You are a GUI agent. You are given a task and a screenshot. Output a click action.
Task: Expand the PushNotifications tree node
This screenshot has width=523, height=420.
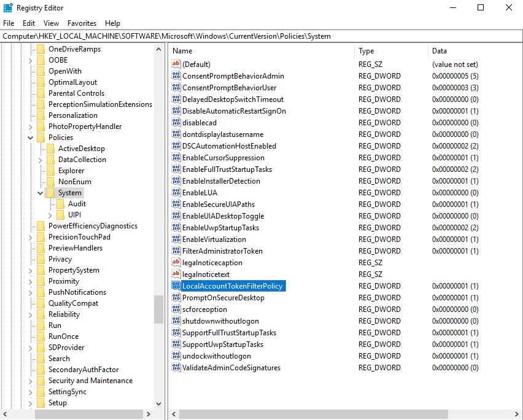[x=30, y=293]
